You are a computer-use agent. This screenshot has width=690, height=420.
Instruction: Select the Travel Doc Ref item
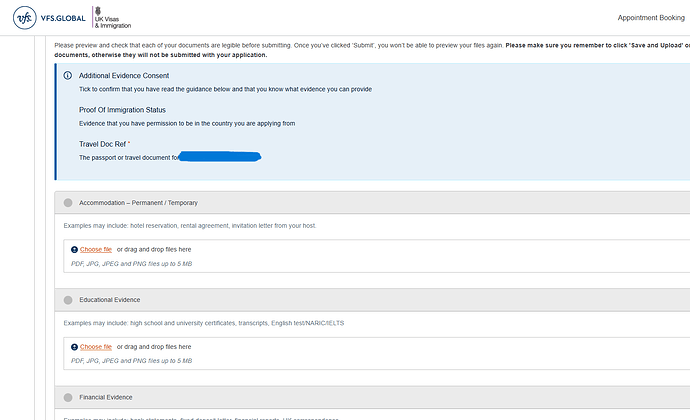(x=106, y=144)
